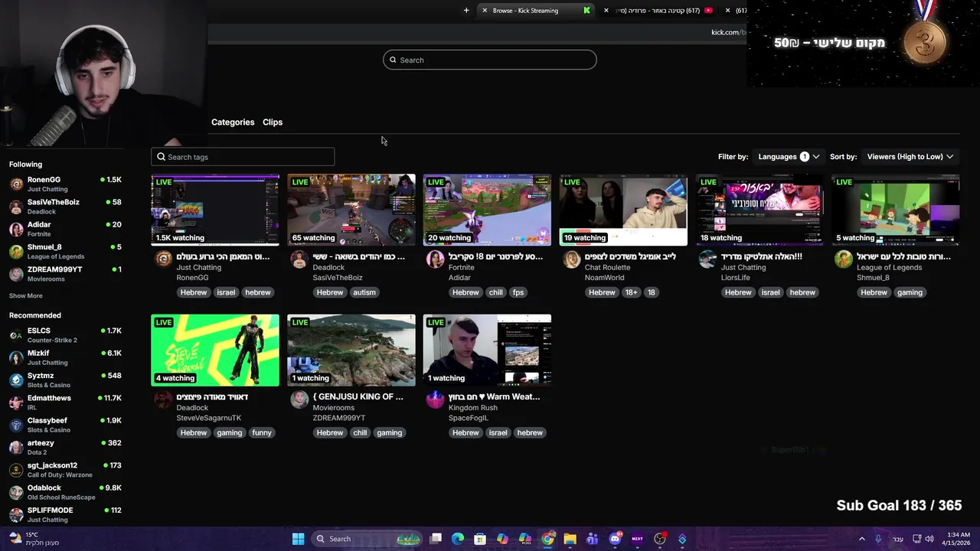Expand Following list with Show More
The height and width of the screenshot is (551, 980).
pos(26,295)
